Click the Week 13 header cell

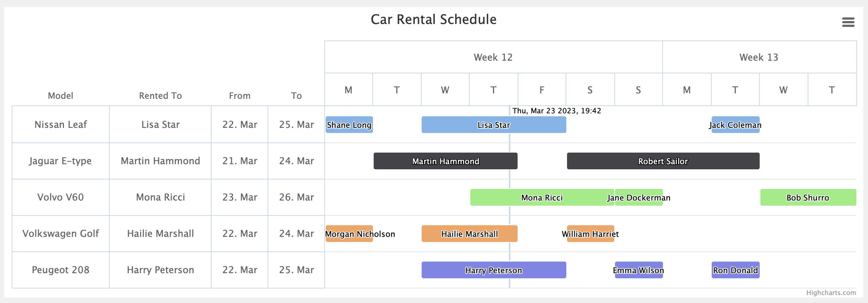click(759, 57)
